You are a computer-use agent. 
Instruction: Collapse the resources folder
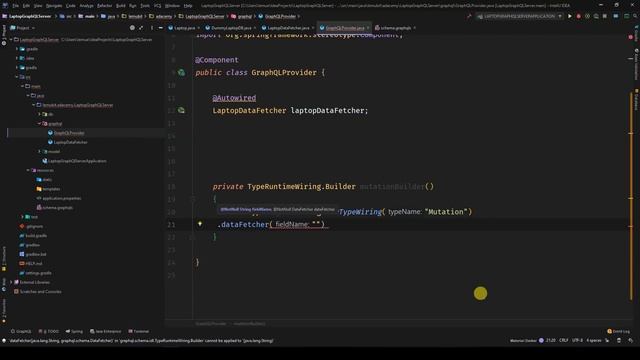[28, 170]
